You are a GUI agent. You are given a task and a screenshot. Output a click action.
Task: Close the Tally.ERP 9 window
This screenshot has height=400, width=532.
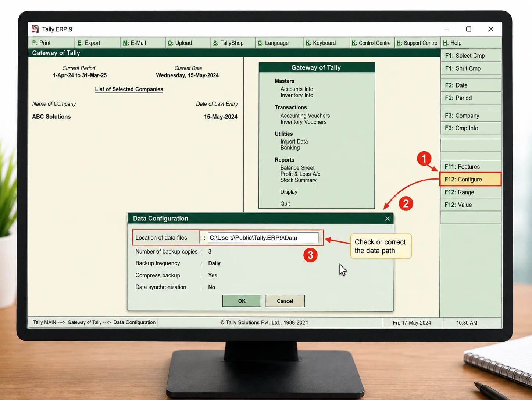(491, 29)
